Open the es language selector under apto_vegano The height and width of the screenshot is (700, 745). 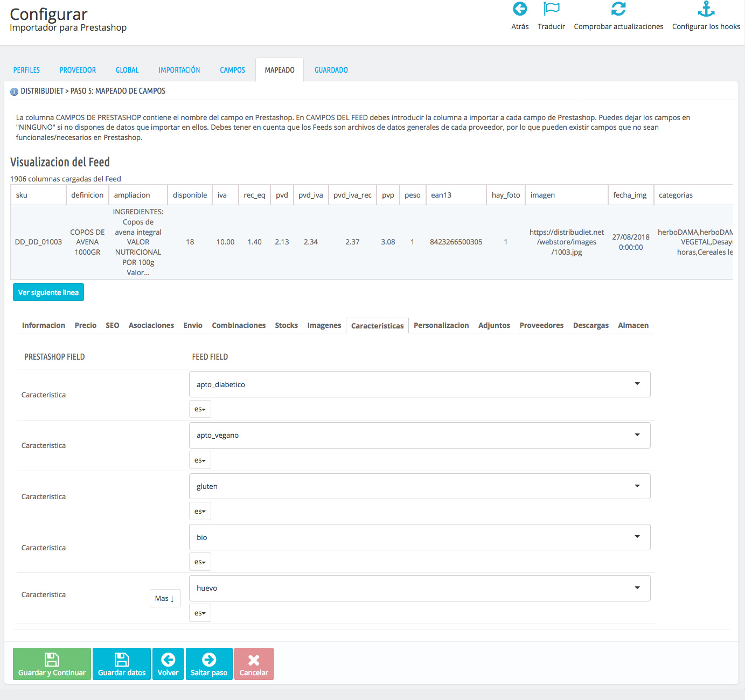click(x=200, y=460)
